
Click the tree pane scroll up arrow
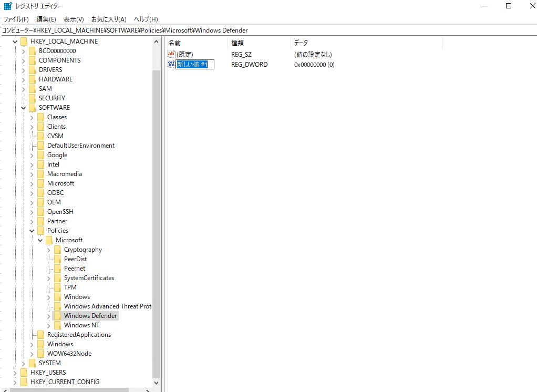click(x=156, y=42)
